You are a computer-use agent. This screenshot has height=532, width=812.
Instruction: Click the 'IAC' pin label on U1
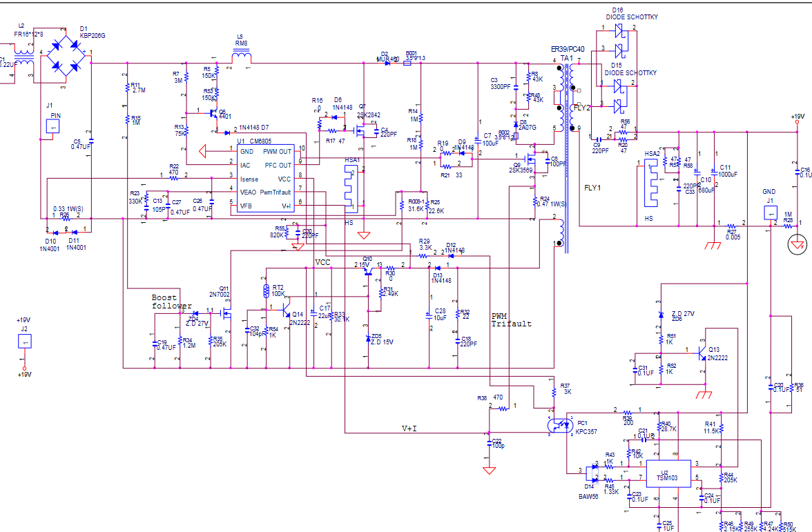pyautogui.click(x=245, y=165)
